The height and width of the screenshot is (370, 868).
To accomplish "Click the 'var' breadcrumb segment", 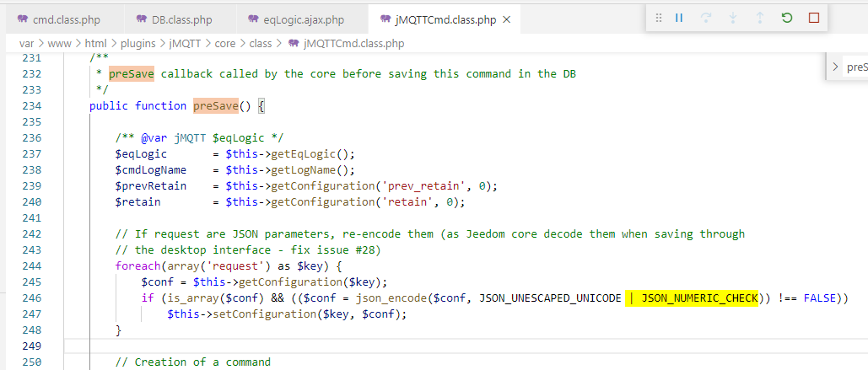I will [x=27, y=43].
